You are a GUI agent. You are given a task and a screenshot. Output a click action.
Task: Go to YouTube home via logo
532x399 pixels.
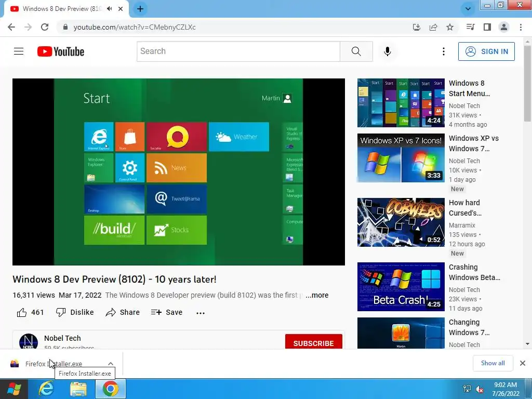[61, 51]
